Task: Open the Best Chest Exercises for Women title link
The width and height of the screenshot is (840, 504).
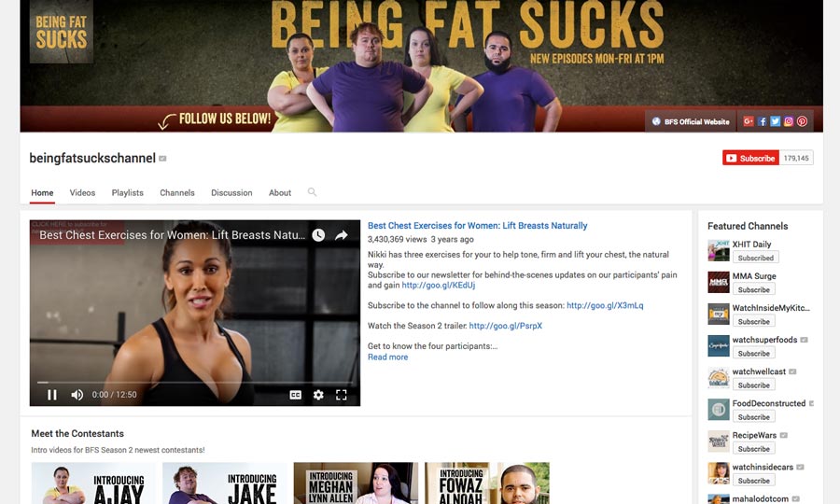Action: [x=477, y=226]
